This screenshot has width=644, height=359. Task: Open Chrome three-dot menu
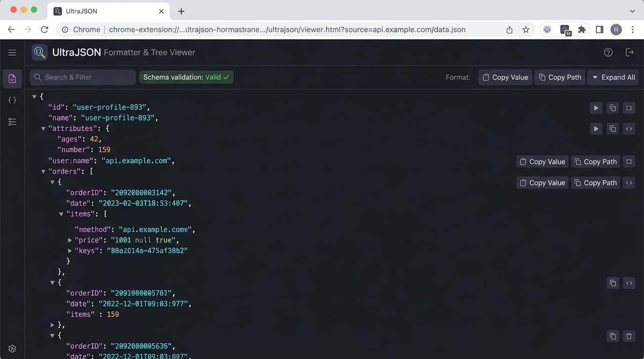[632, 29]
